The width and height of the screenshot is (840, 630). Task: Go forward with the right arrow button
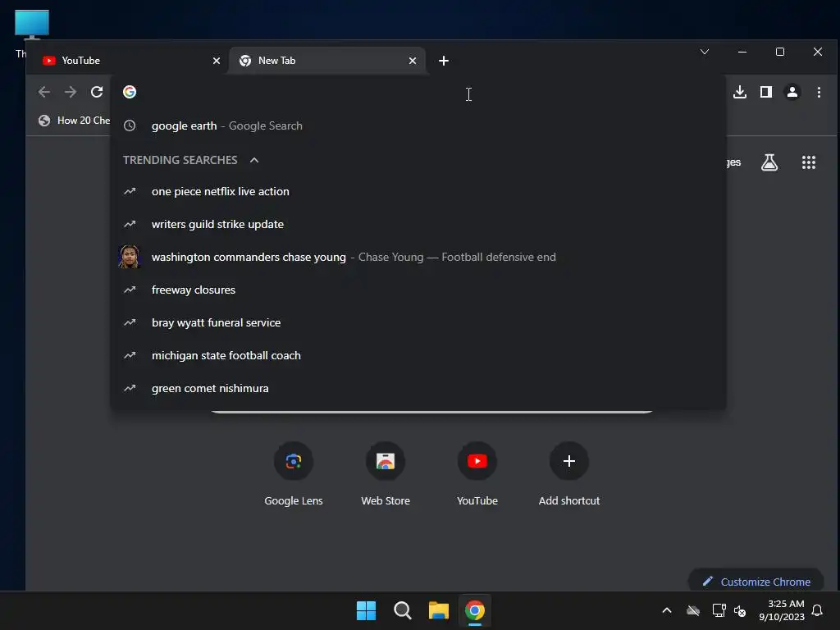pyautogui.click(x=71, y=92)
